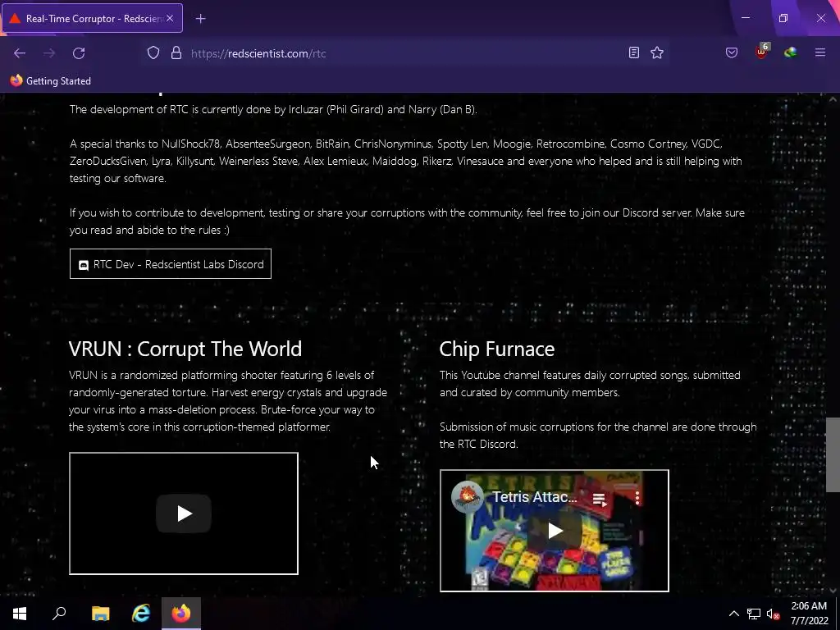Open the taskbar clock and date
The image size is (840, 630).
809,614
